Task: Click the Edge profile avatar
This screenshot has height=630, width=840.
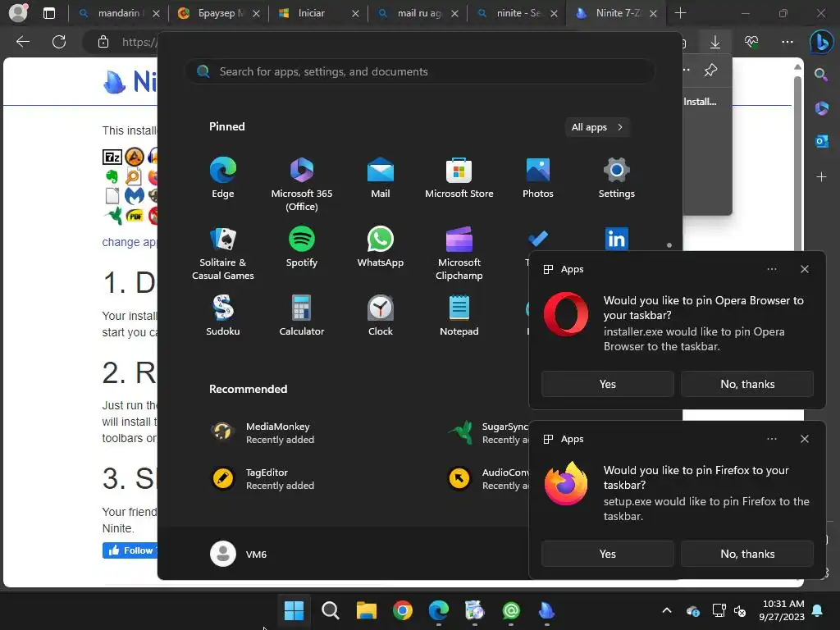Action: (x=18, y=13)
